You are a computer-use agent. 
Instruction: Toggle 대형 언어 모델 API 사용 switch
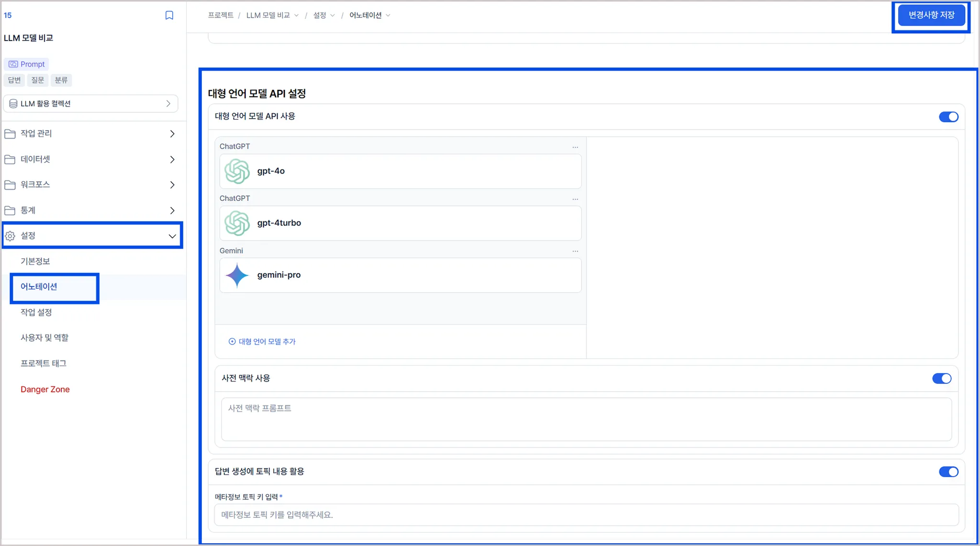pos(948,117)
